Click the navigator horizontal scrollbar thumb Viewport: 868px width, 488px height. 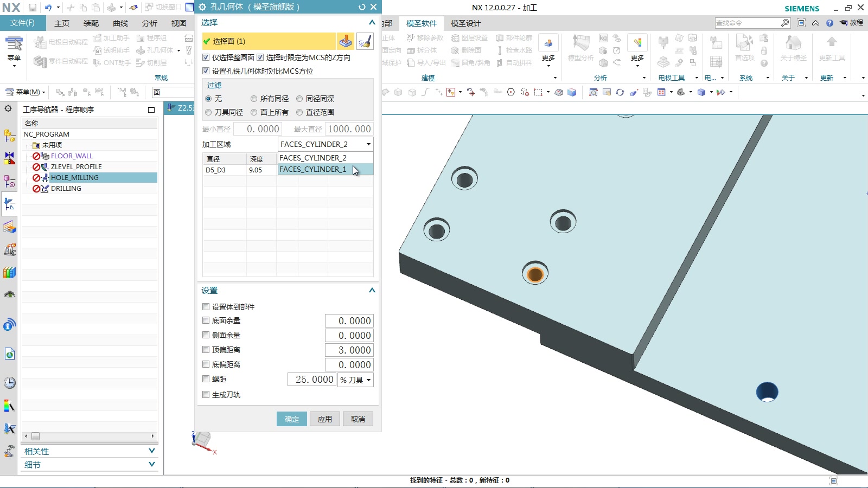pos(35,436)
